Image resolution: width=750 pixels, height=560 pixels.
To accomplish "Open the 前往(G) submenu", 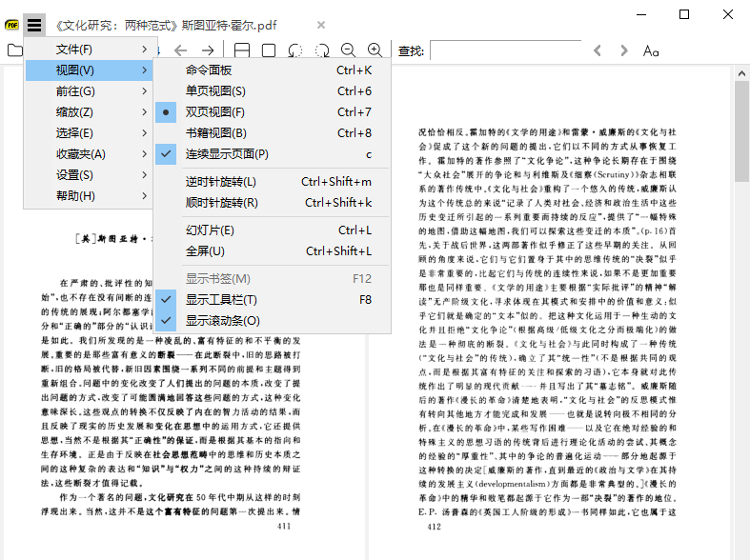I will (90, 91).
